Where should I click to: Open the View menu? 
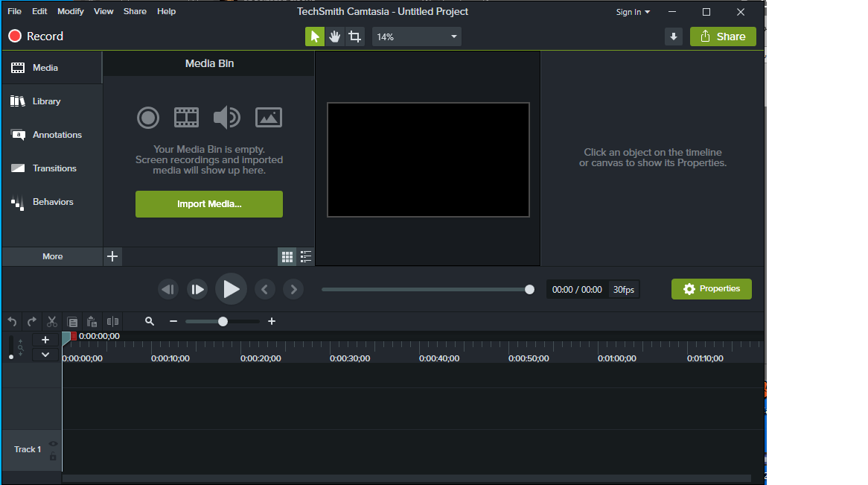click(103, 11)
